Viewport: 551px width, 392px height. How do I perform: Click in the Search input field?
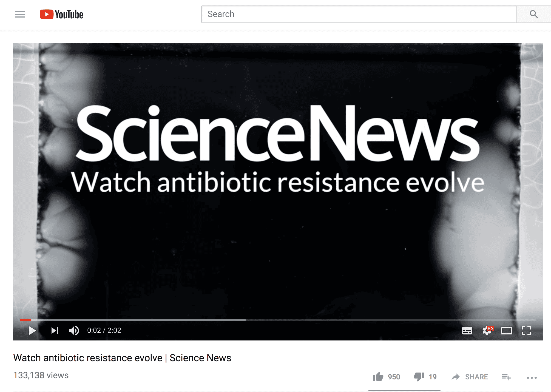click(x=359, y=14)
